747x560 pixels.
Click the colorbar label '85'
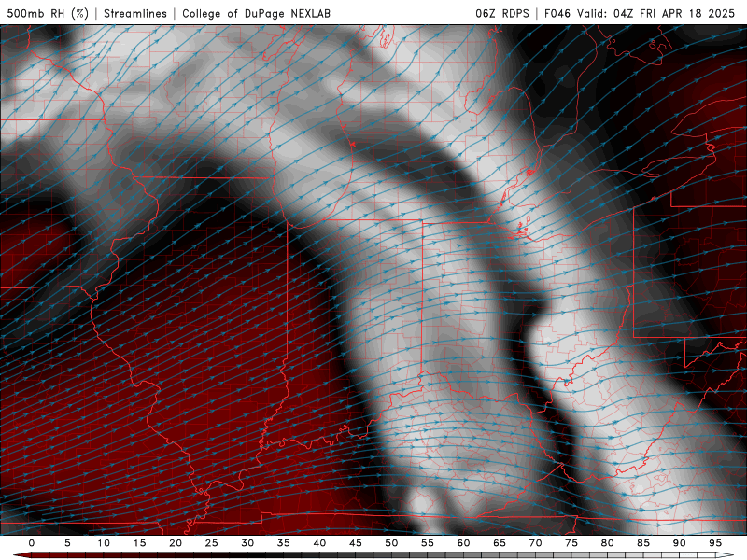pyautogui.click(x=643, y=543)
